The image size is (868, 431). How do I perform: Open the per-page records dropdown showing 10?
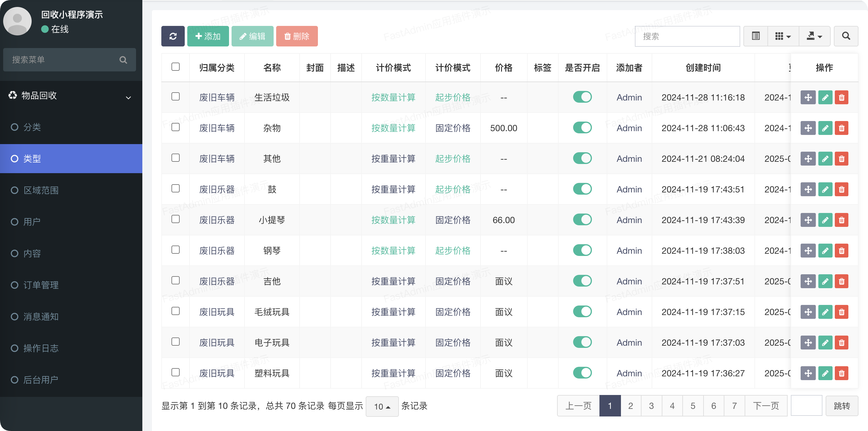[x=382, y=406]
